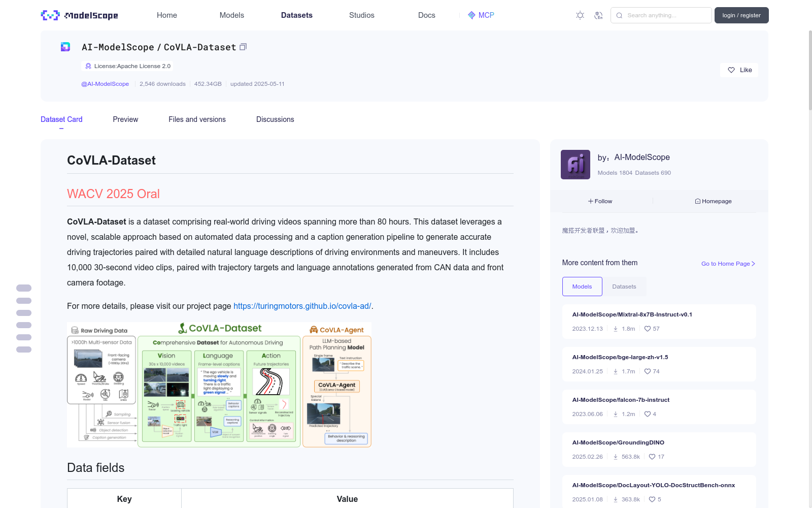
Task: Open the Docs nav item
Action: (427, 15)
